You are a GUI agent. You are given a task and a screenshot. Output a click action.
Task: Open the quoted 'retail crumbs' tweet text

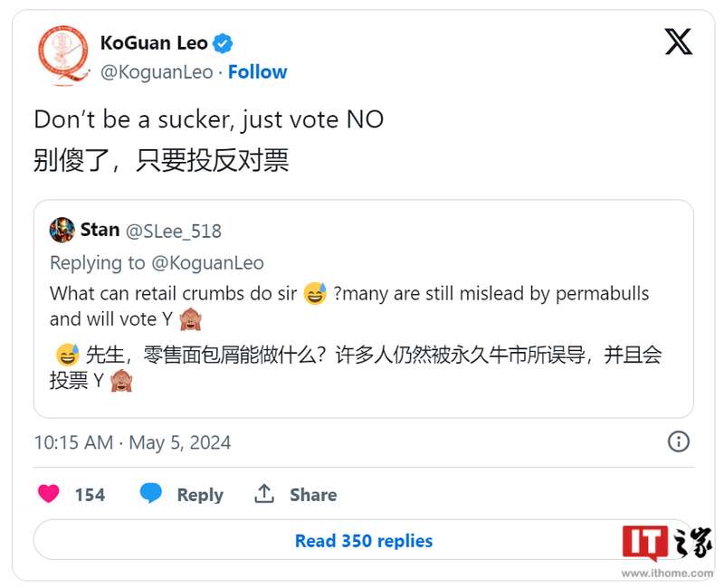(348, 305)
